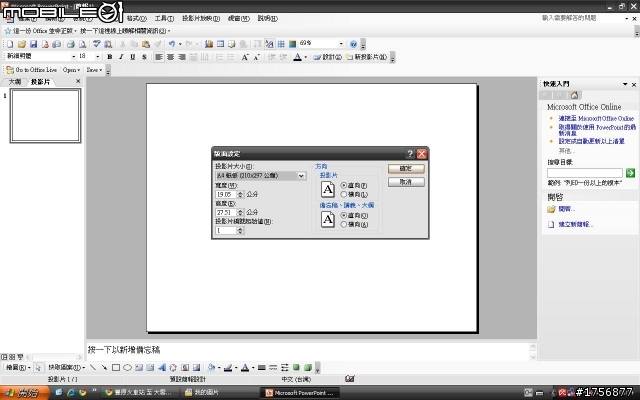Click the Design button in formatting toolbar

tap(327, 57)
